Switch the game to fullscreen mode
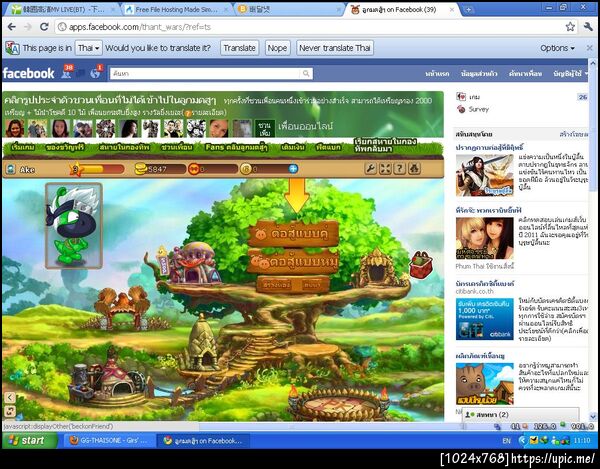This screenshot has width=600, height=469. point(385,168)
